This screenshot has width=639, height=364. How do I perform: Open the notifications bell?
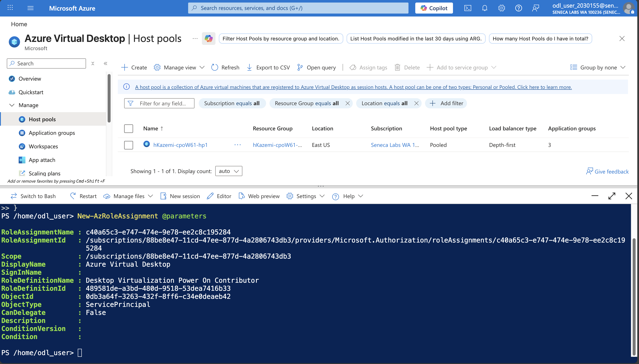coord(485,8)
